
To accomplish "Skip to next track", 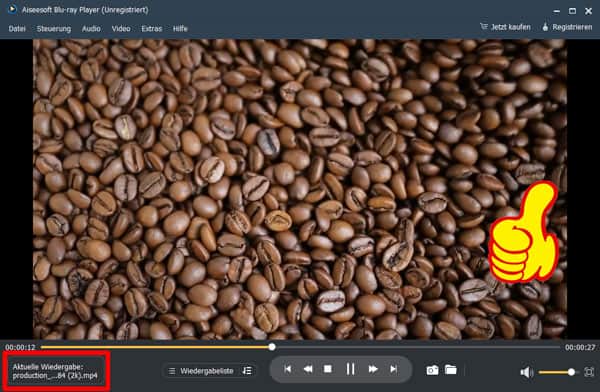I will point(393,369).
